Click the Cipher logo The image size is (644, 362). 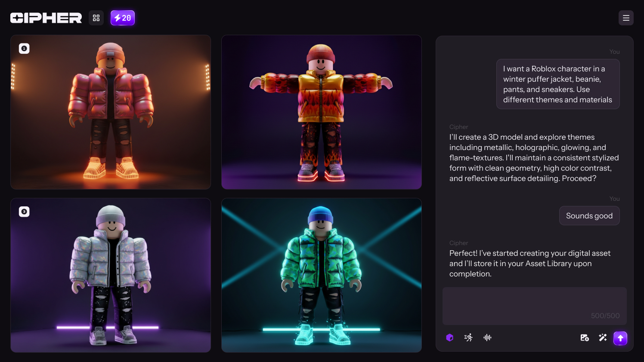pos(46,18)
